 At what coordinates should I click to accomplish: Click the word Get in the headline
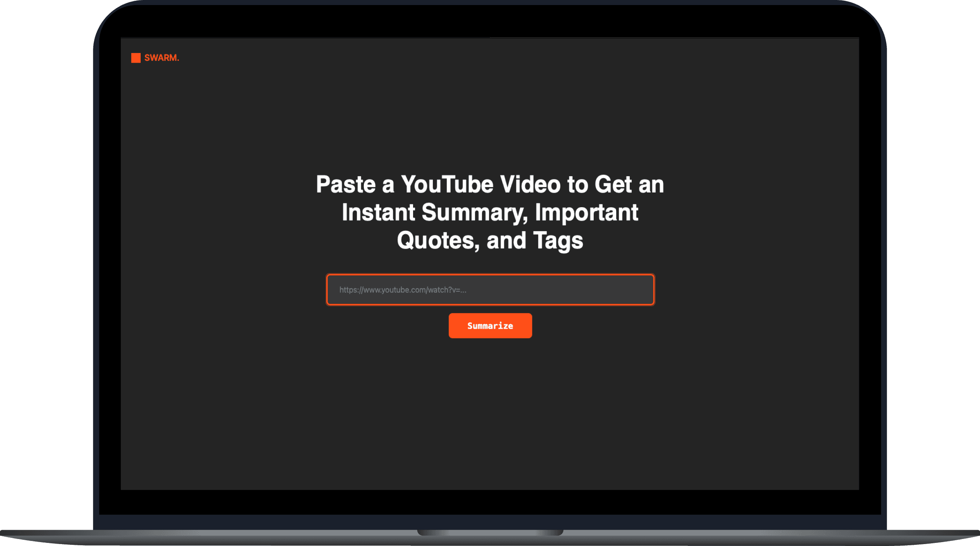point(613,184)
